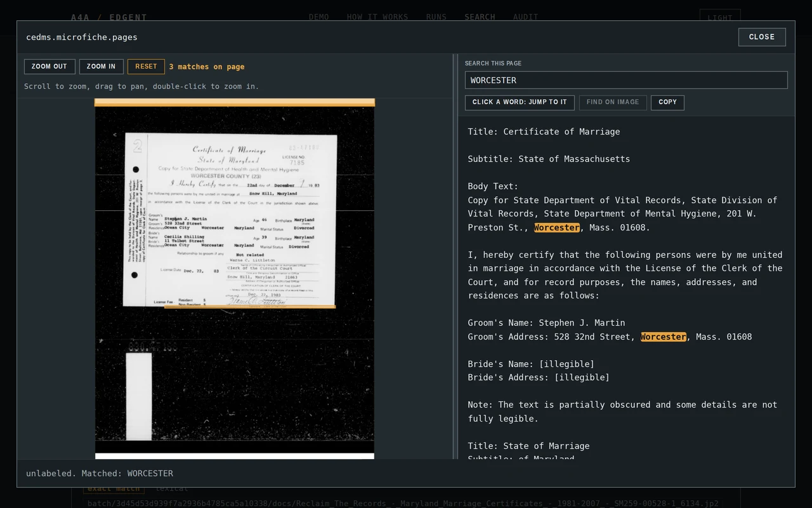Select the SEARCH tab in background navigation
The image size is (812, 508).
point(480,17)
